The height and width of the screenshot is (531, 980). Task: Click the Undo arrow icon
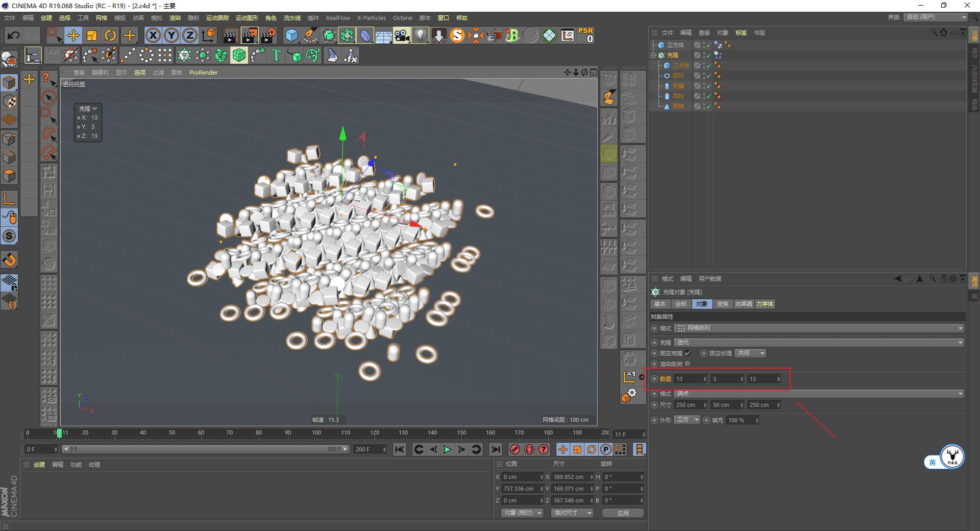(x=13, y=35)
